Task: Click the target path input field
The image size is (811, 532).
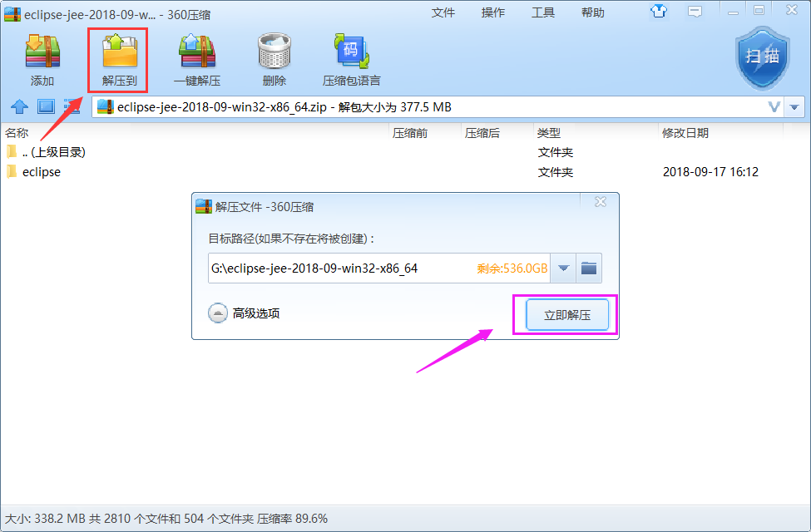Action: point(379,268)
